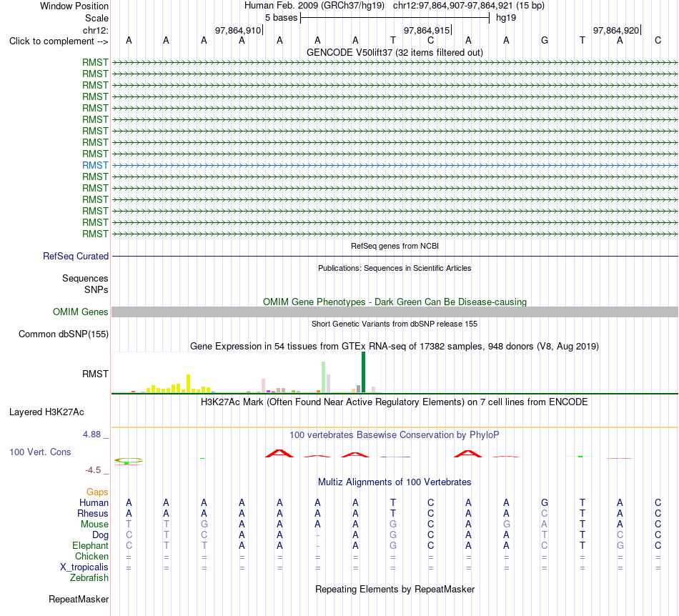Click the Common dbSNP(155) label

coord(64,334)
